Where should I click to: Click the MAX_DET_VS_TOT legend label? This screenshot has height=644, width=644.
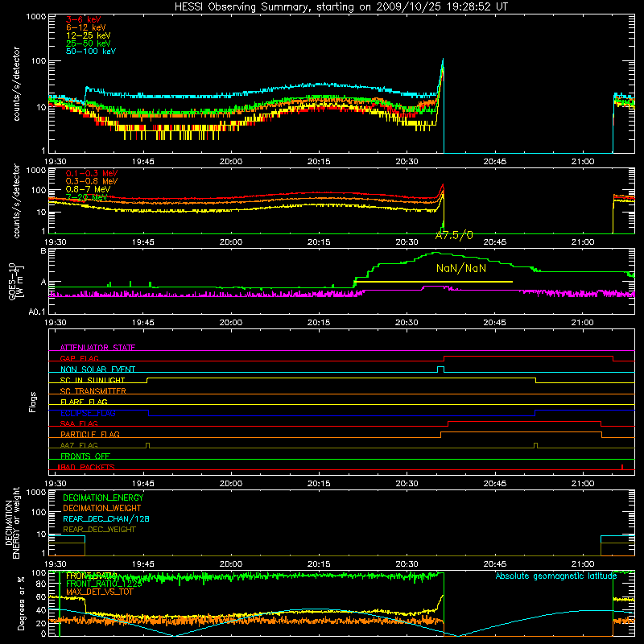99,592
